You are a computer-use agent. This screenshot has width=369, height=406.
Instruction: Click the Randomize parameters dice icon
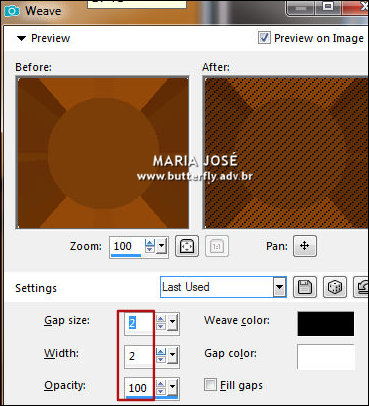[x=335, y=287]
